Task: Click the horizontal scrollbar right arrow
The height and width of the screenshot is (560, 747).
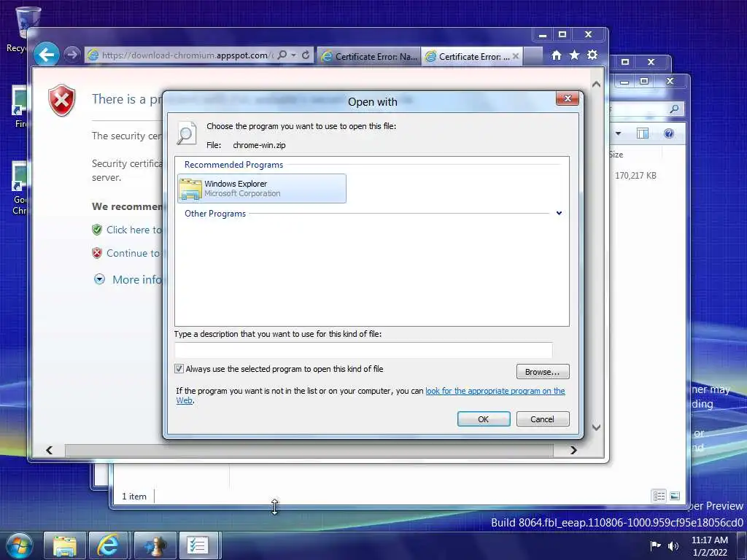Action: (573, 450)
